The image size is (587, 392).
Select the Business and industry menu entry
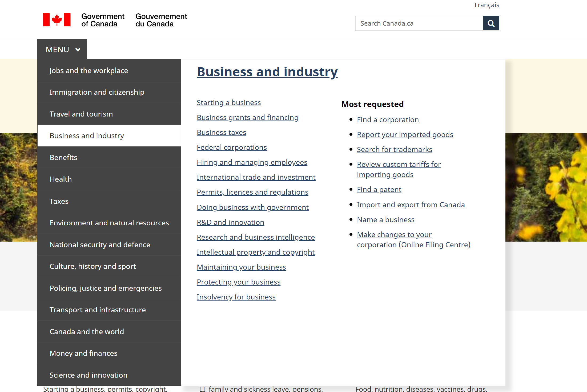(87, 135)
